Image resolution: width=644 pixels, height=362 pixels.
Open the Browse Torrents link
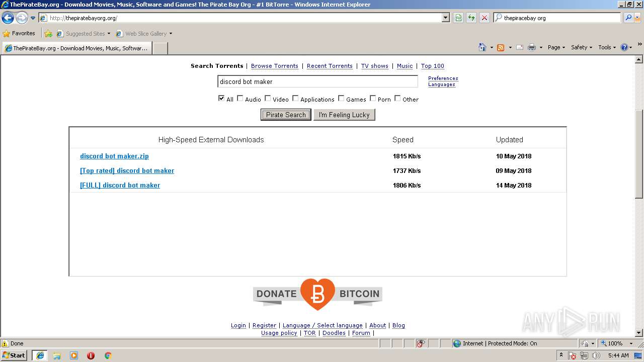(x=275, y=66)
